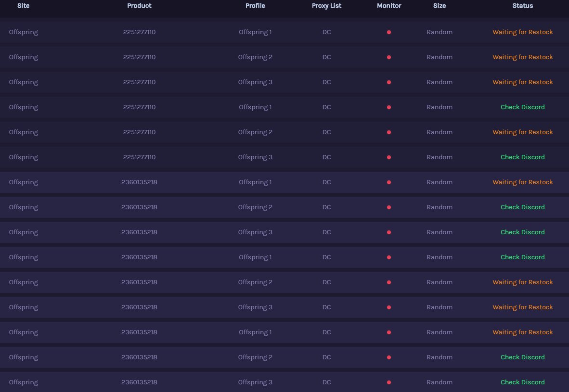This screenshot has height=392, width=569.
Task: Click the Profile column header
Action: 255,6
